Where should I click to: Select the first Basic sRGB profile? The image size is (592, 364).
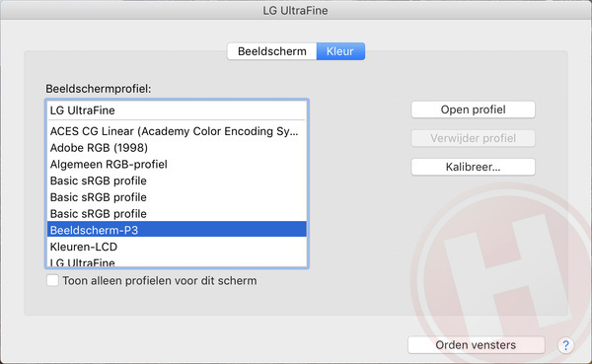pos(177,181)
